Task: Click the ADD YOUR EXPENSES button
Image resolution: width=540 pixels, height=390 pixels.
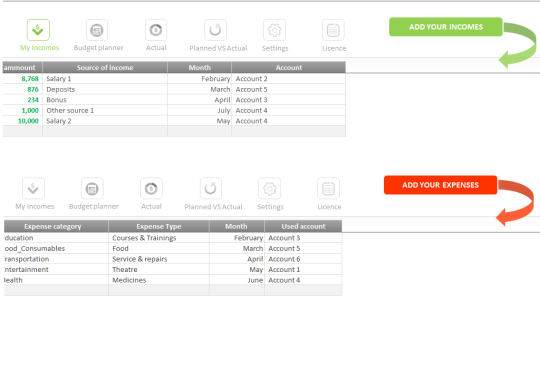Action: point(440,185)
